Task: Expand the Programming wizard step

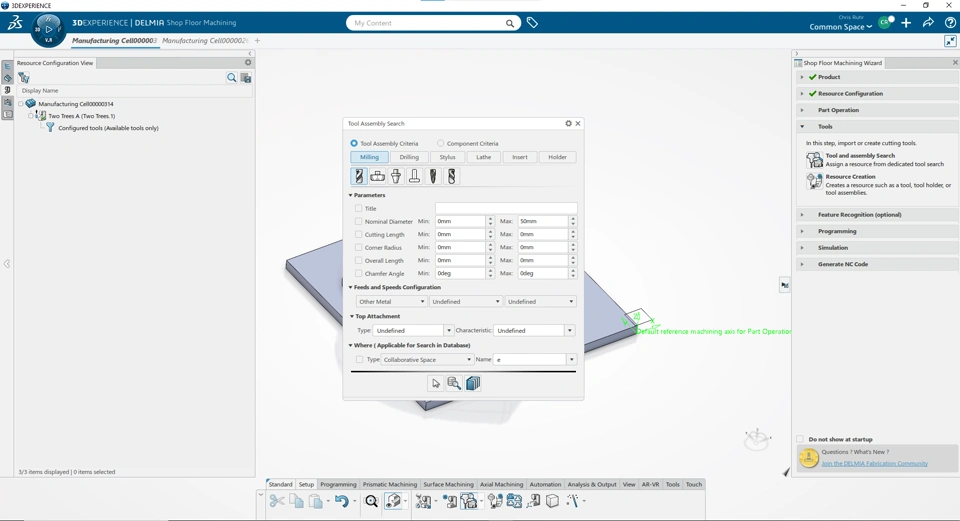Action: [802, 231]
